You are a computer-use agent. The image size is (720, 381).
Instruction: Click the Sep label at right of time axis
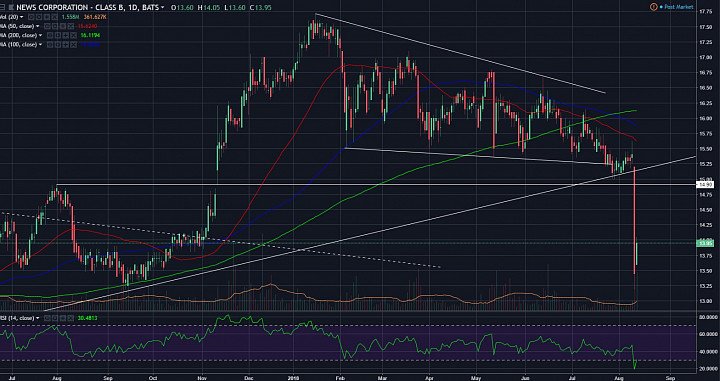click(x=670, y=377)
